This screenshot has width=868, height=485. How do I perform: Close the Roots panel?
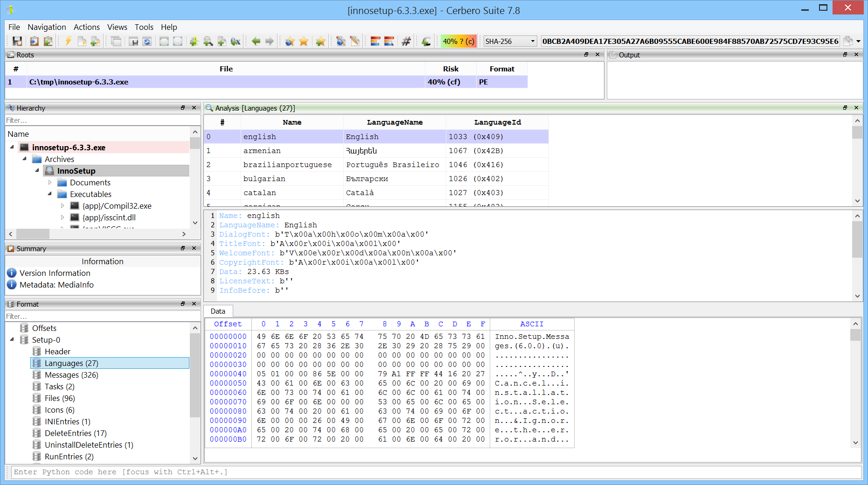pos(597,55)
